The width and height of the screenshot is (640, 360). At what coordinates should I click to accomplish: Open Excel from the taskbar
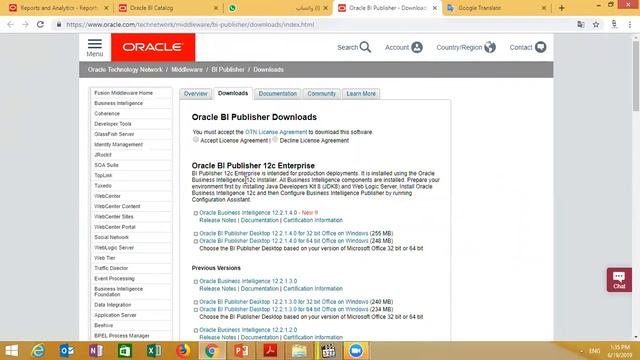tap(153, 351)
